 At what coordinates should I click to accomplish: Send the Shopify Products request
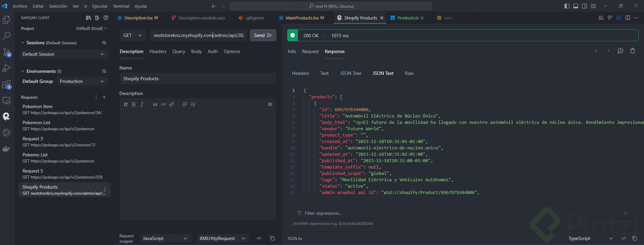(263, 35)
